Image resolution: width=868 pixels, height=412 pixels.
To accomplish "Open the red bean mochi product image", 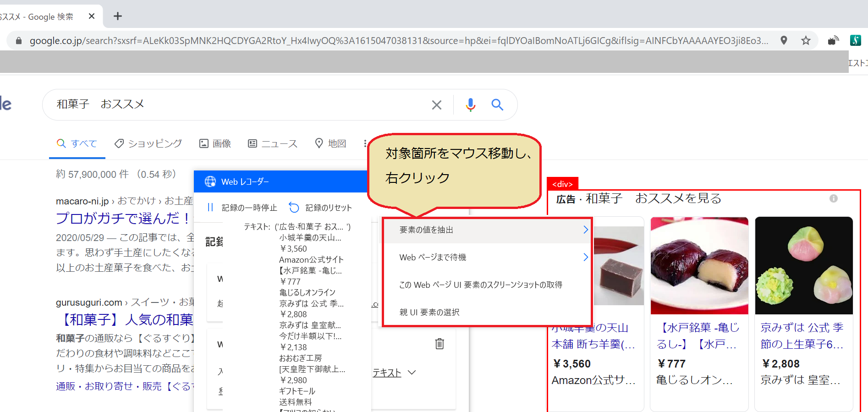I will [x=699, y=266].
